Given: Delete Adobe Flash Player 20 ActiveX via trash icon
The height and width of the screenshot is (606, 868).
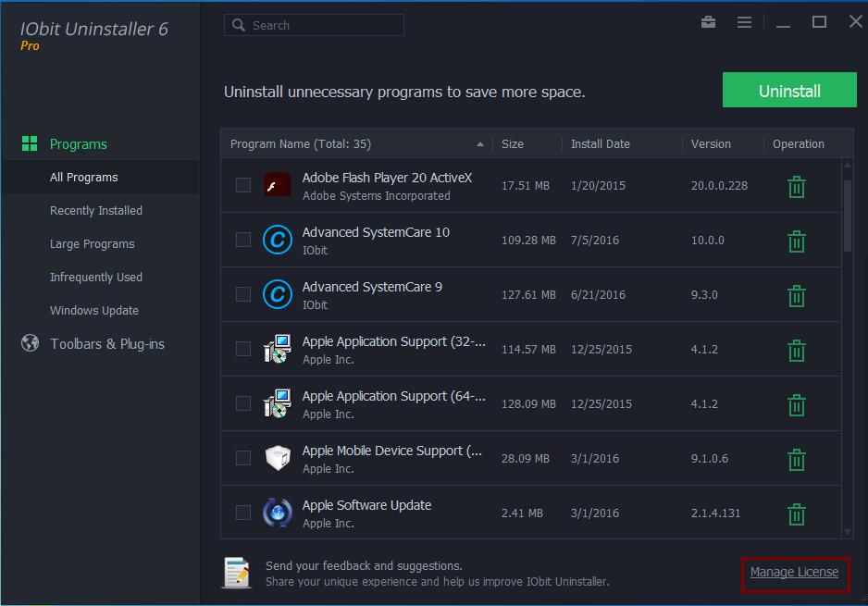Looking at the screenshot, I should (796, 187).
